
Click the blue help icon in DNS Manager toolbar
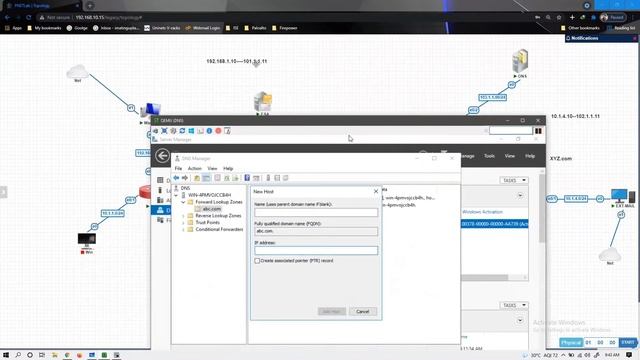click(247, 178)
